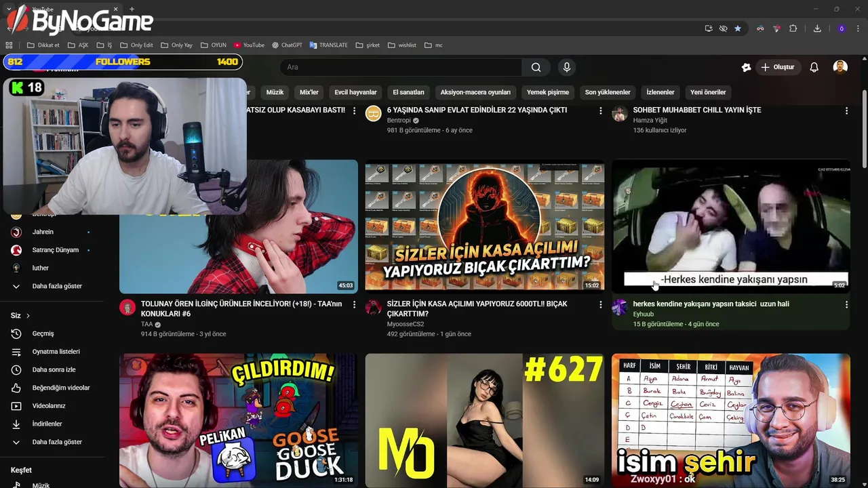Viewport: 868px width, 488px height.
Task: Activate voice search microphone icon
Action: [x=567, y=67]
